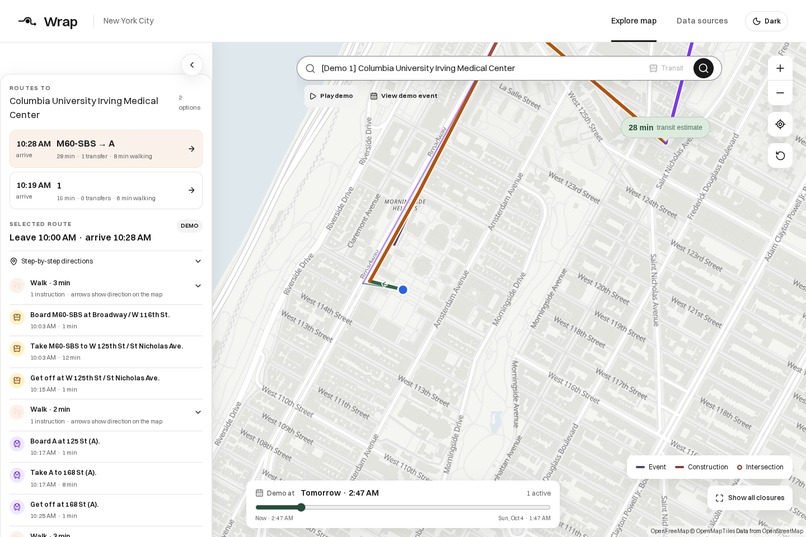Open the Data sources tab
This screenshot has height=537, width=806.
click(x=702, y=21)
